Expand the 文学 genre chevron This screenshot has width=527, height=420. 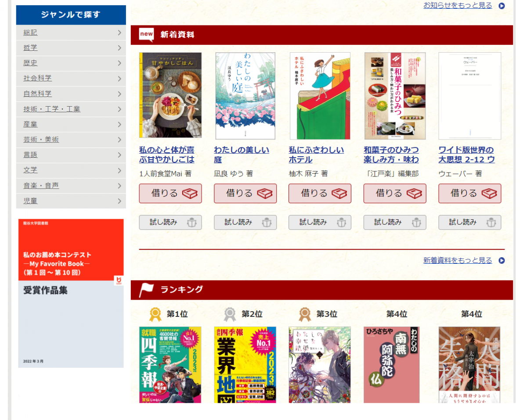119,170
